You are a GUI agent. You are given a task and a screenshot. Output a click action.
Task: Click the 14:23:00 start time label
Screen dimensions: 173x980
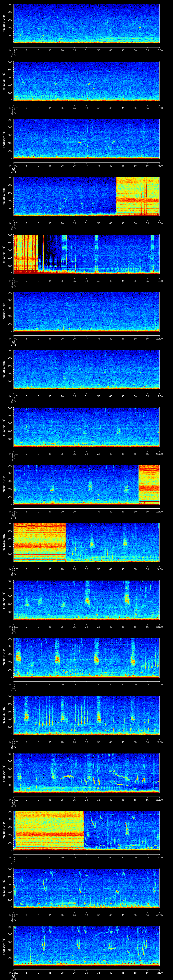point(13,569)
